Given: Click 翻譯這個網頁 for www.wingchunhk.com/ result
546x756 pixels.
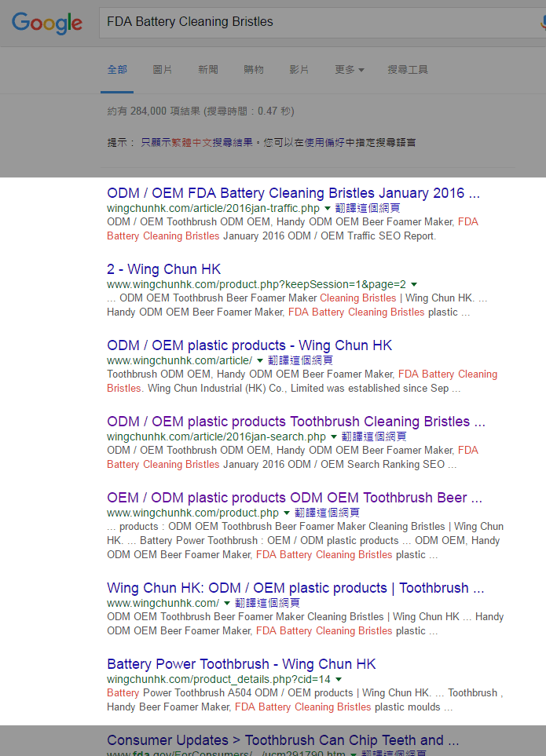Looking at the screenshot, I should pos(267,603).
